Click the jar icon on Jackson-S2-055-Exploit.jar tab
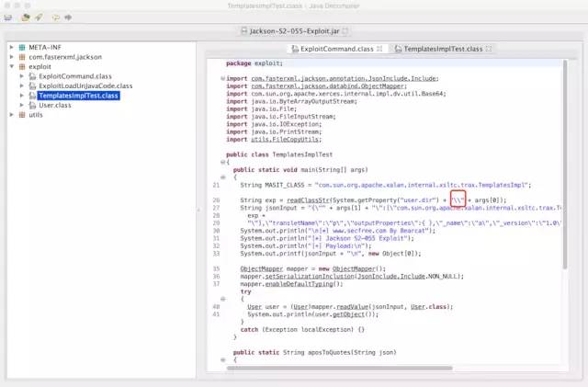The image size is (588, 387). (243, 31)
